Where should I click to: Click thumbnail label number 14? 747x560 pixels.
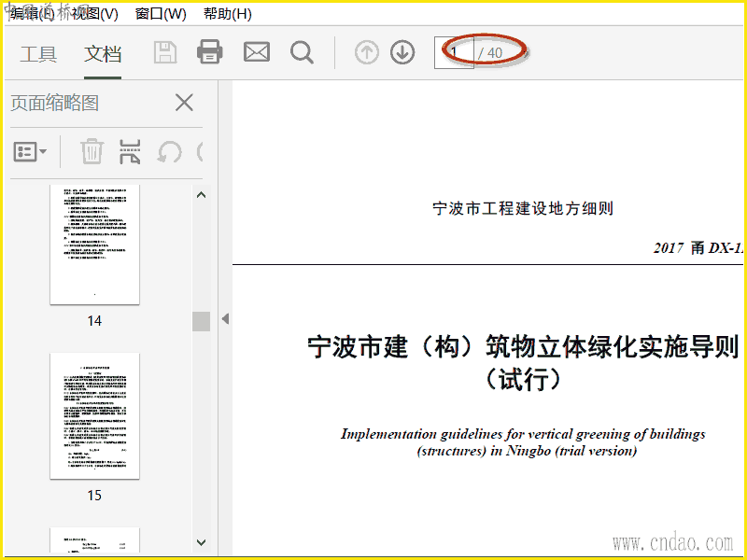point(94,321)
